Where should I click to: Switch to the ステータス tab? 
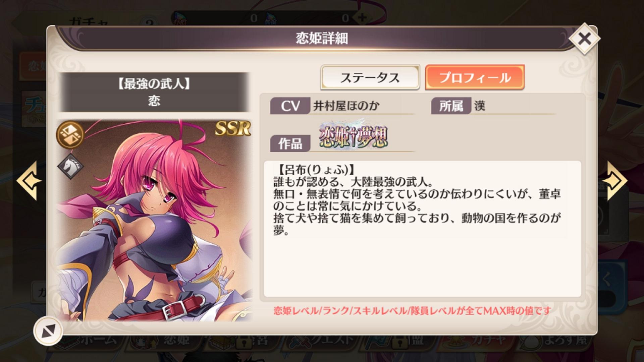(370, 77)
